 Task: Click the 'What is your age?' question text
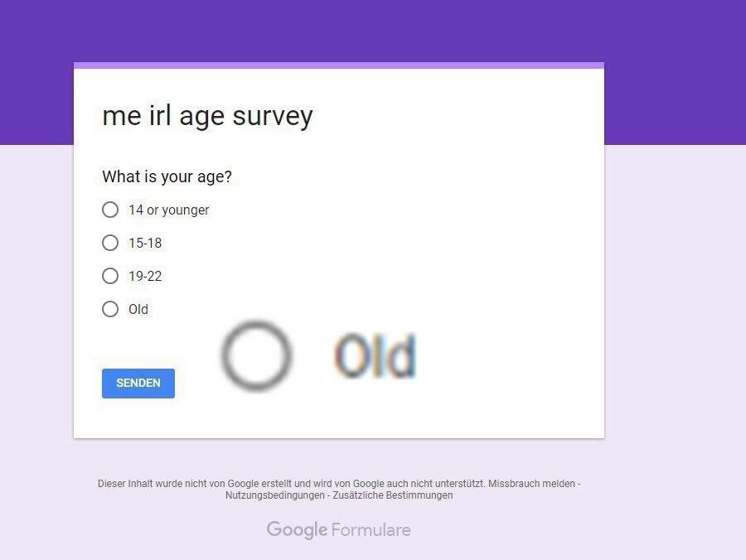pyautogui.click(x=167, y=176)
